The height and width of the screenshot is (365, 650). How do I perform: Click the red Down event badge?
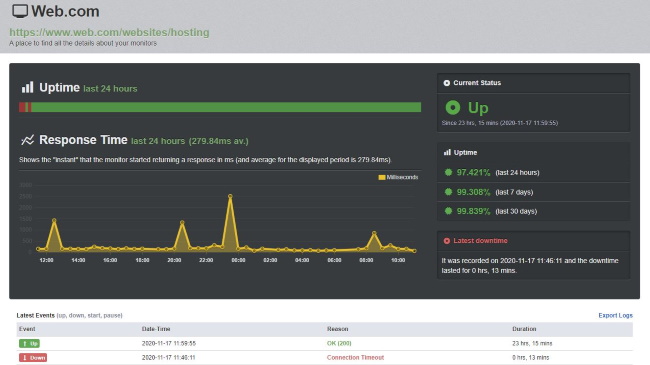tap(33, 358)
